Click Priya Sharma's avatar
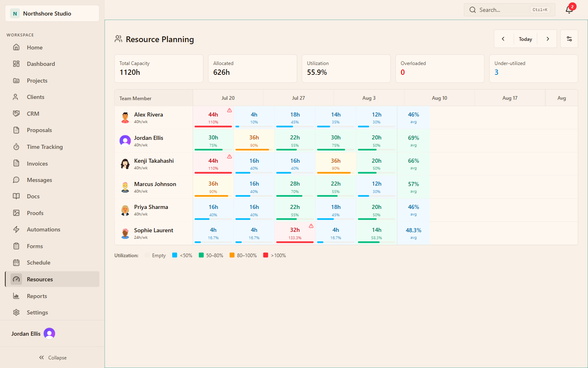 [x=125, y=210]
